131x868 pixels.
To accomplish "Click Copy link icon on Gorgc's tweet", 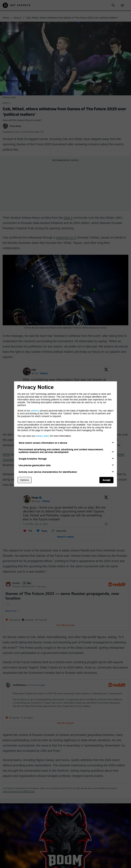I will point(53,531).
